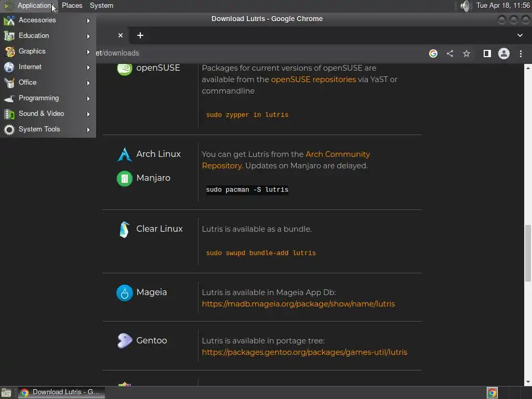This screenshot has height=399, width=532.
Task: Open Chrome's three-dot menu
Action: pyautogui.click(x=521, y=54)
